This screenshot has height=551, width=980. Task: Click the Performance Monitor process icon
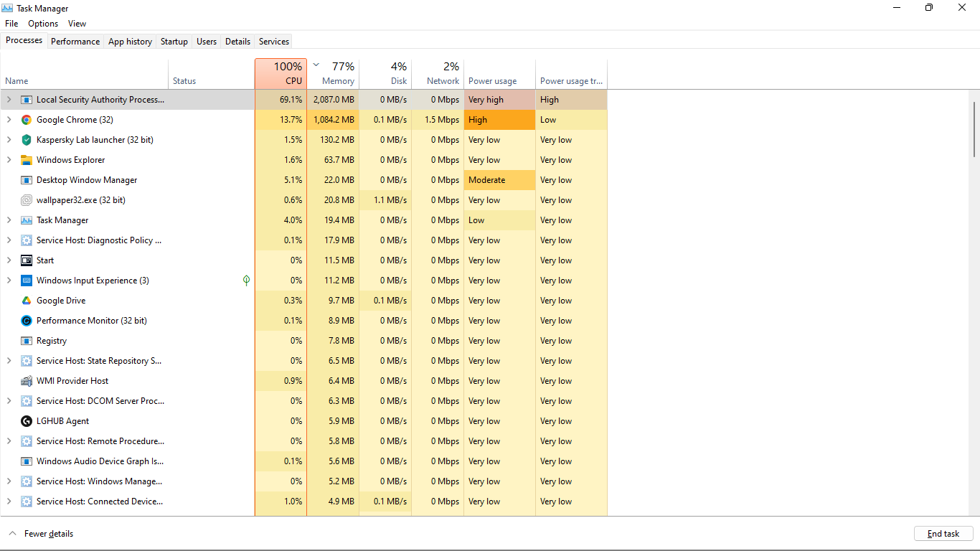coord(27,321)
